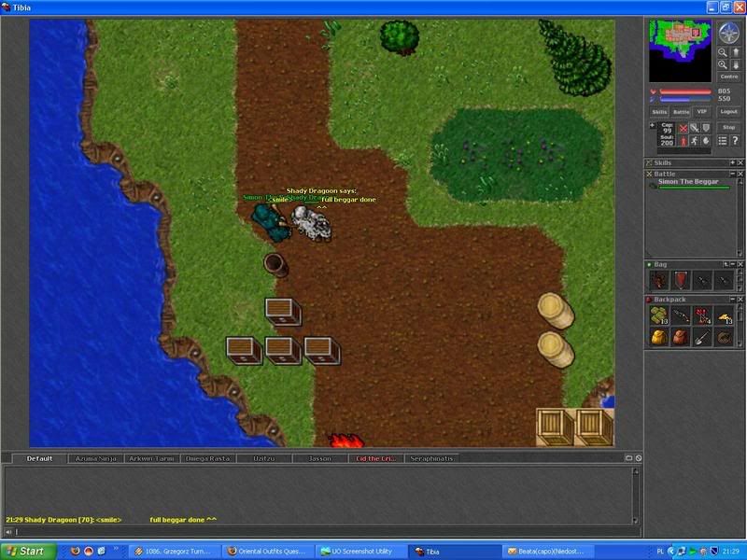Go up one container level in Bag
Screen dimensions: 747x560
pyautogui.click(x=726, y=264)
